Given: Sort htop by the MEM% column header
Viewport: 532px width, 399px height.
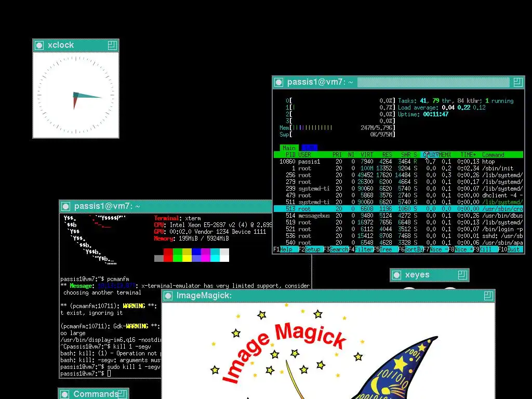Looking at the screenshot, I should [445, 155].
